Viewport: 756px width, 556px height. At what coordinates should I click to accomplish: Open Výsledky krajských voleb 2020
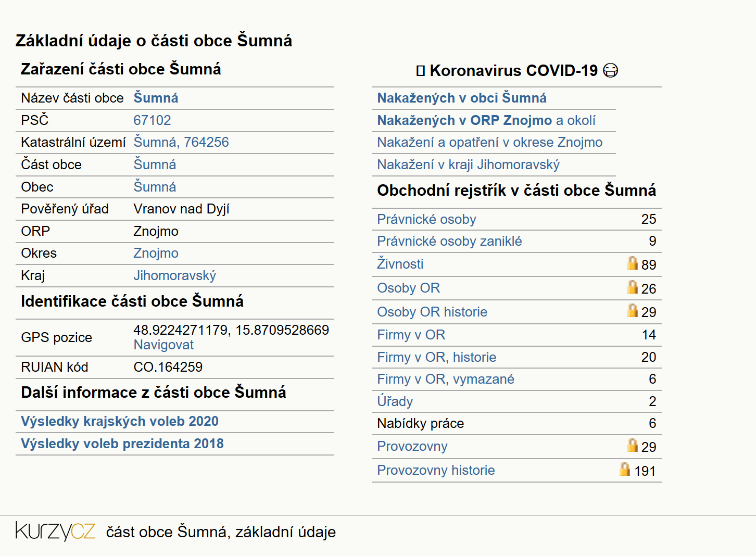[120, 421]
